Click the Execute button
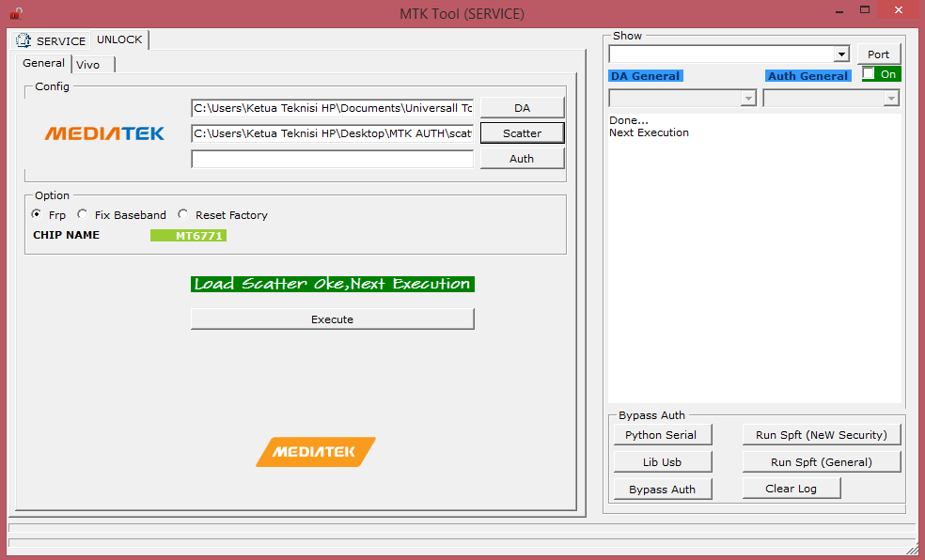Image resolution: width=925 pixels, height=560 pixels. pos(332,319)
